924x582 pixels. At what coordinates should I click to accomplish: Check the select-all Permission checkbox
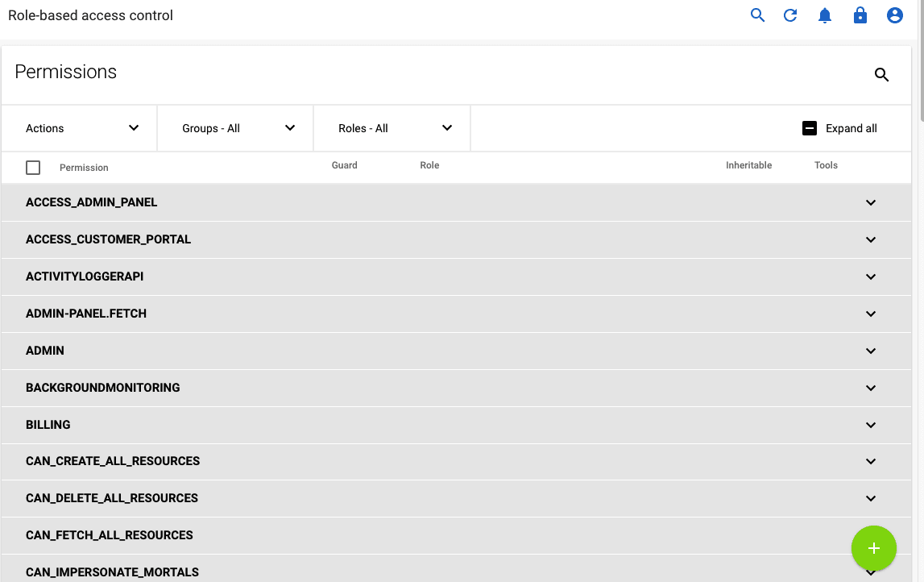point(33,168)
